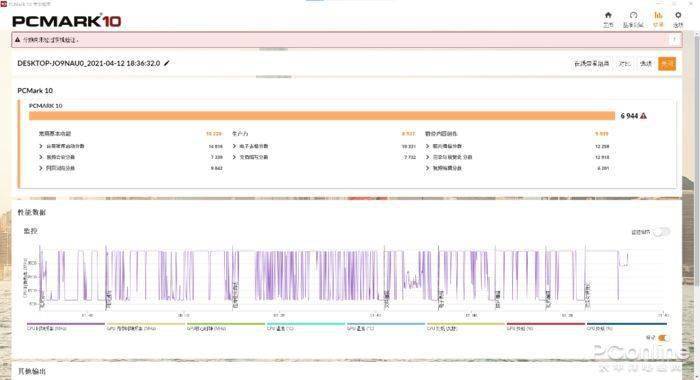Toggle the purple CPU clock frequency legend

(x=65, y=326)
